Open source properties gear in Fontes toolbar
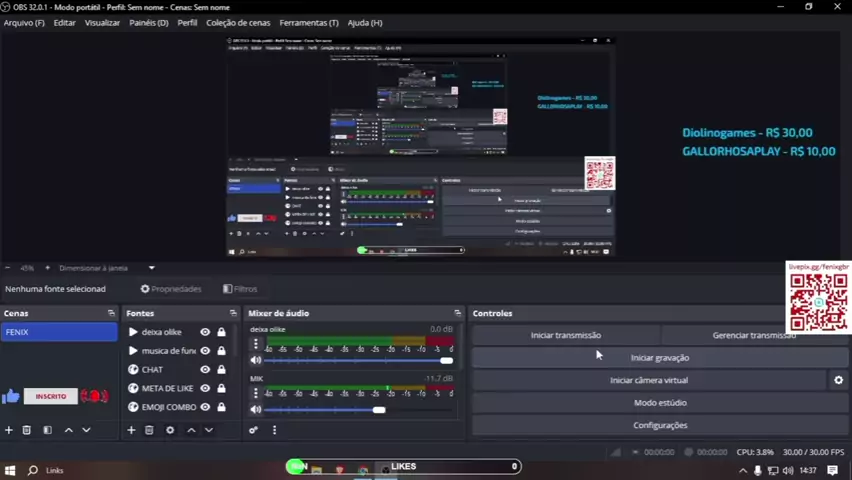 pyautogui.click(x=170, y=430)
